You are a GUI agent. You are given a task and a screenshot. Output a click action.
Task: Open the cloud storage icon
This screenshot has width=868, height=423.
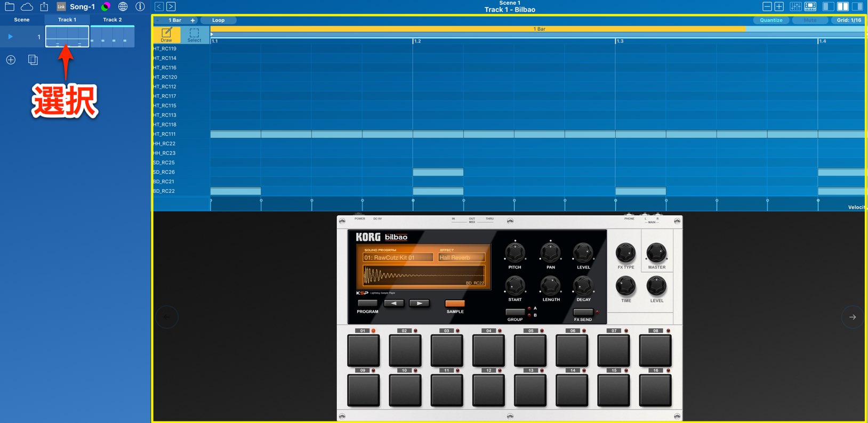pyautogui.click(x=27, y=6)
